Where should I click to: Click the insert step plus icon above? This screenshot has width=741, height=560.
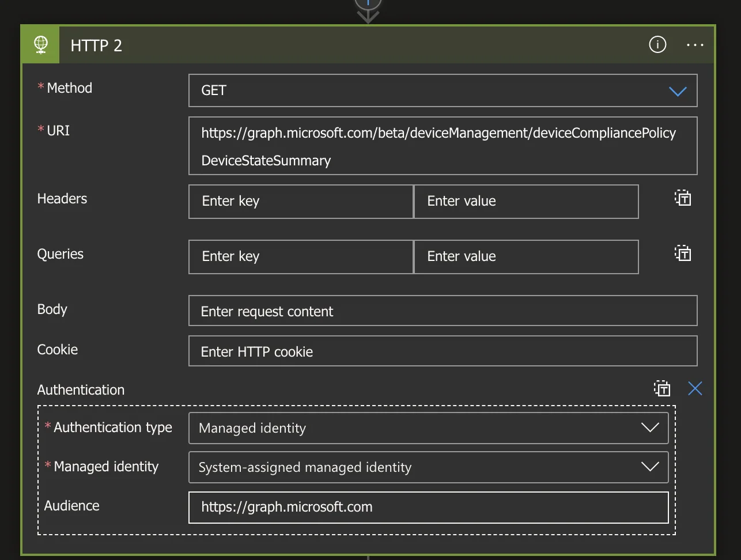(368, 3)
